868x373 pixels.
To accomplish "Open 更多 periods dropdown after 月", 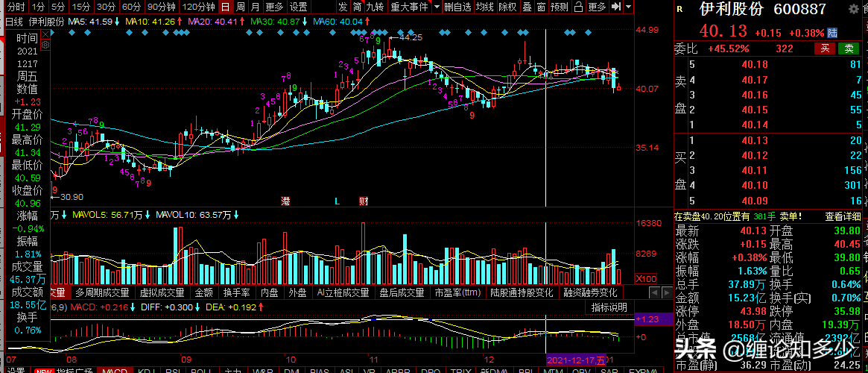I will [275, 7].
